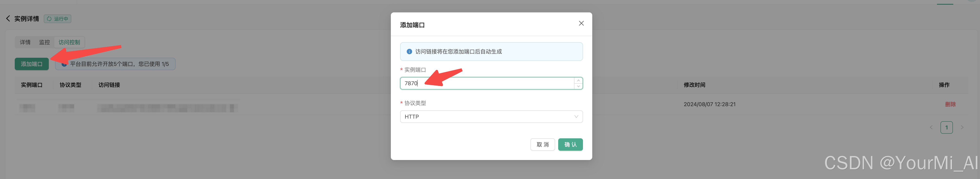Click the up stepper arrow on the port input
Screen dimensions: 980x179
pos(578,81)
